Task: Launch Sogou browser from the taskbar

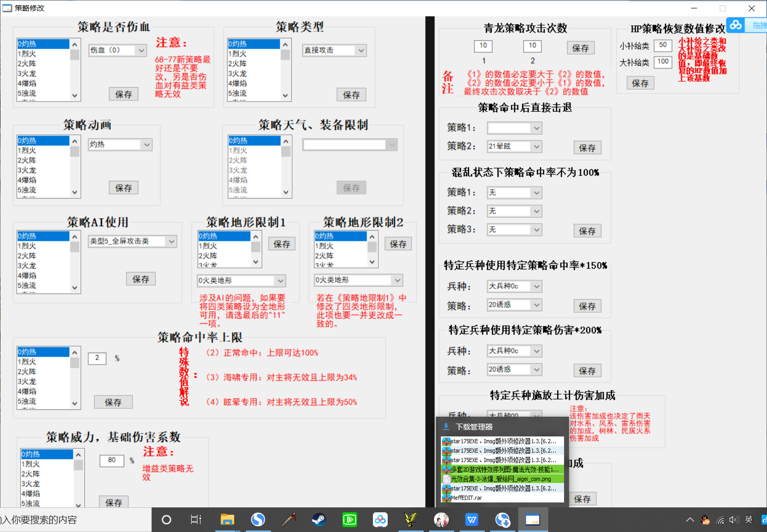Action: click(258, 520)
